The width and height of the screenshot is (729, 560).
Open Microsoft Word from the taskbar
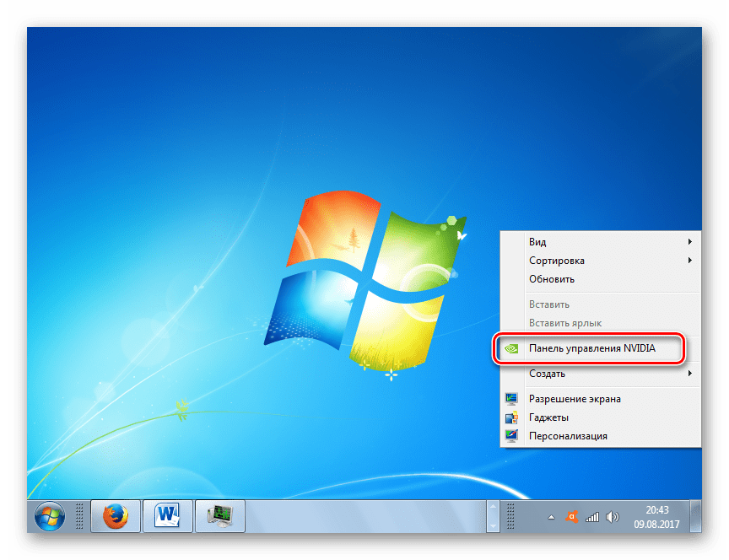[x=167, y=516]
